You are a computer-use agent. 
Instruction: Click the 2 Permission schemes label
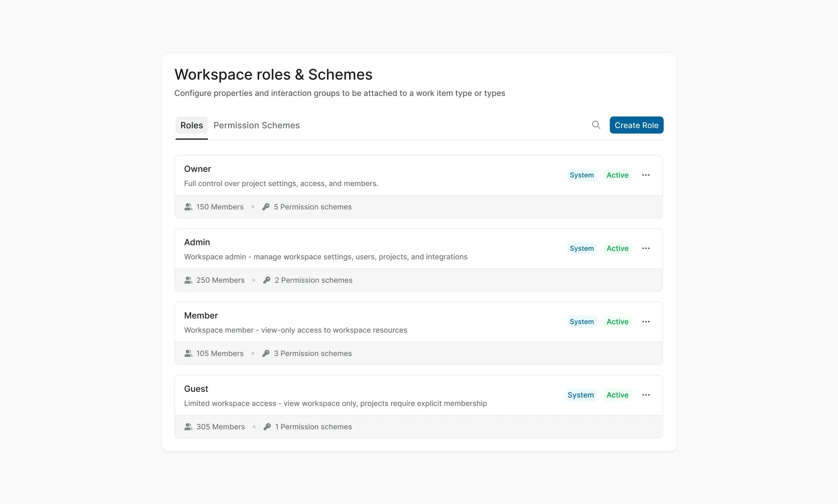pyautogui.click(x=313, y=280)
